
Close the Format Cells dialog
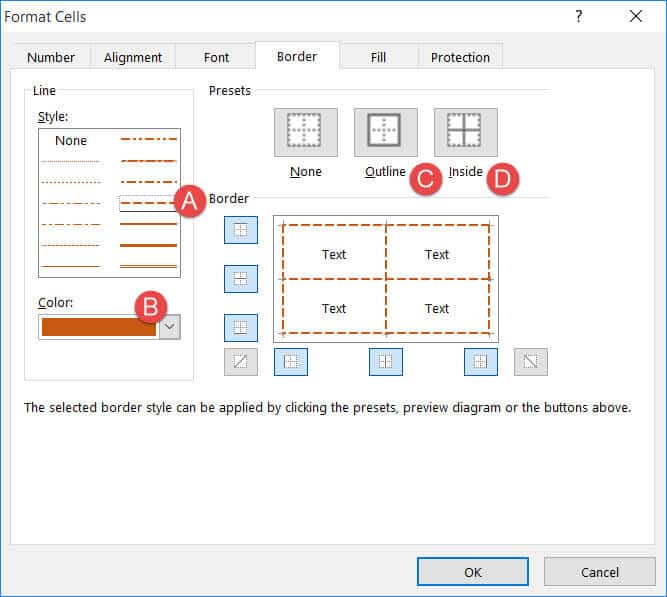(636, 17)
